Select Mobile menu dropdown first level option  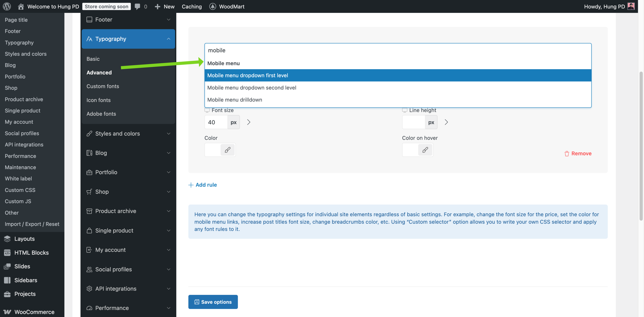tap(398, 75)
